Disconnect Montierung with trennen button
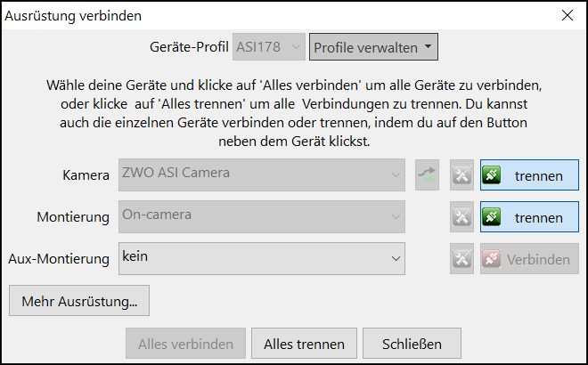This screenshot has width=588, height=365. point(529,217)
